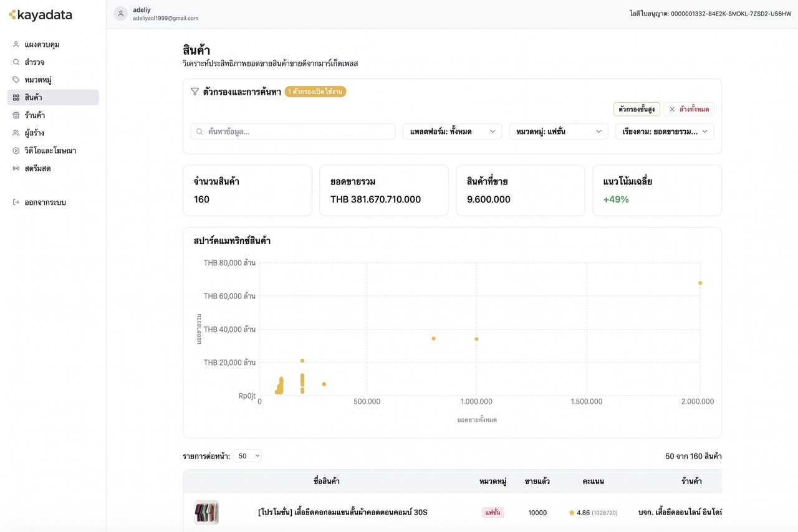Click the ชื่อสินค้า column header
The image size is (798, 532).
click(x=327, y=481)
